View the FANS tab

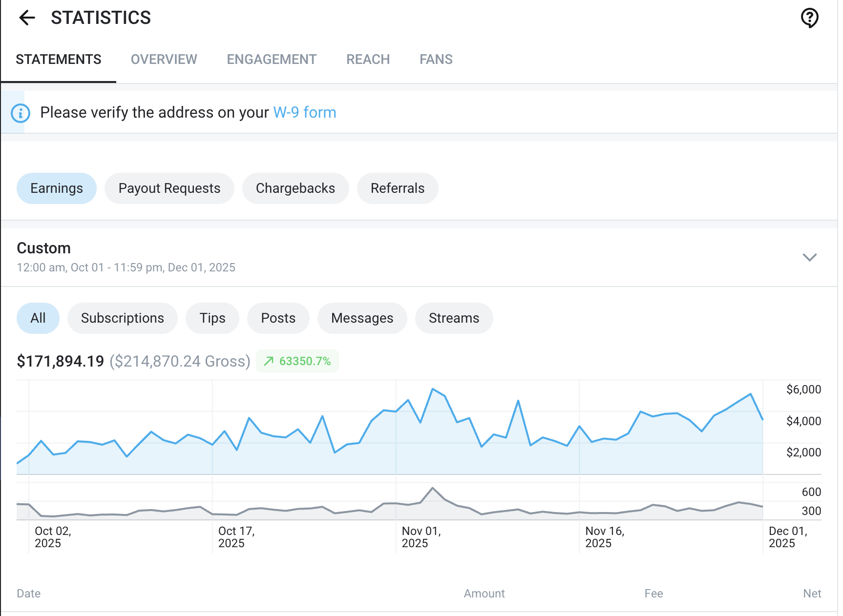[x=436, y=59]
